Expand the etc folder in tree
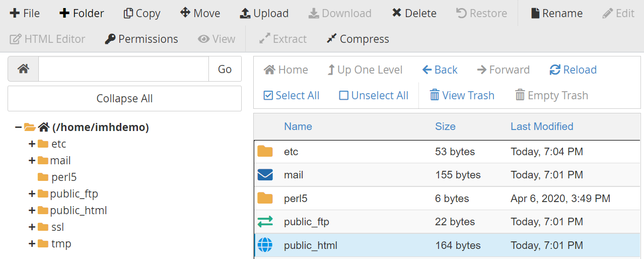Viewport: 644px width, 259px height. (x=32, y=144)
